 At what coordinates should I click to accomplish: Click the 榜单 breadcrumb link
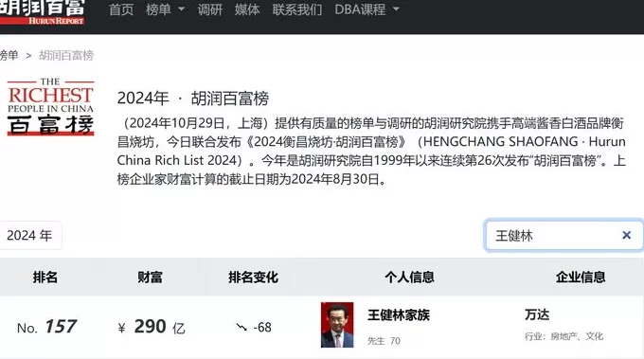pyautogui.click(x=9, y=55)
